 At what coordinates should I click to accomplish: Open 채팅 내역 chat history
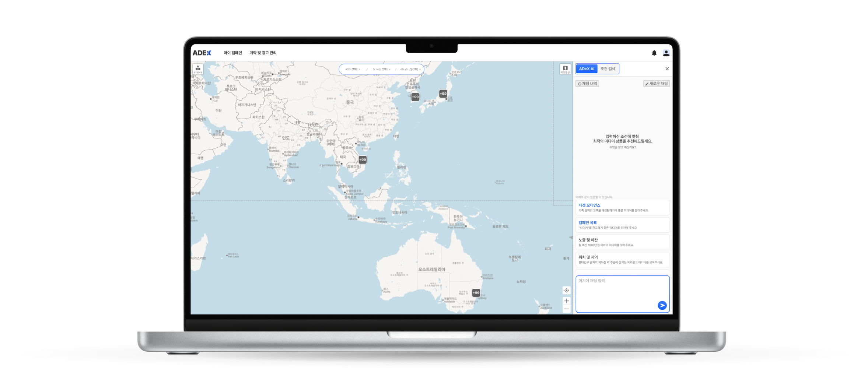pos(587,84)
